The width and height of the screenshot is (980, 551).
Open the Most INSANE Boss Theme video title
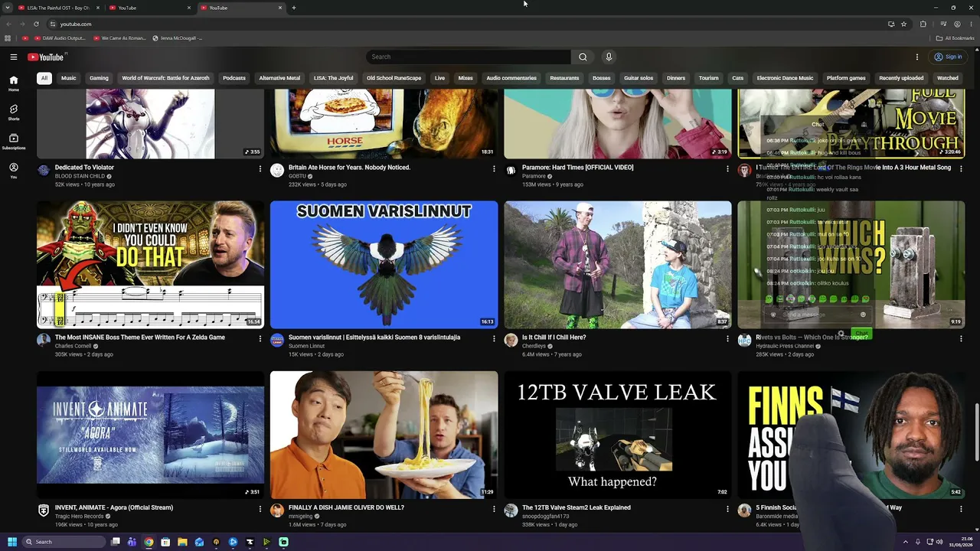140,337
